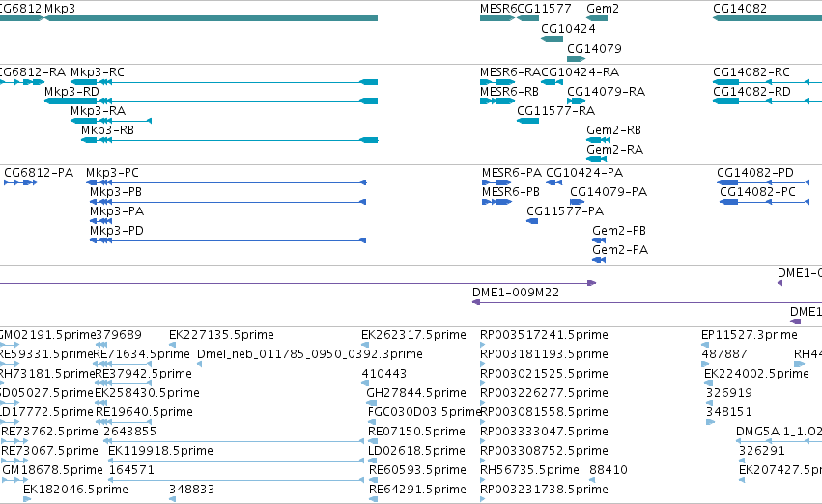Click protein CG14082-PC

point(765,202)
